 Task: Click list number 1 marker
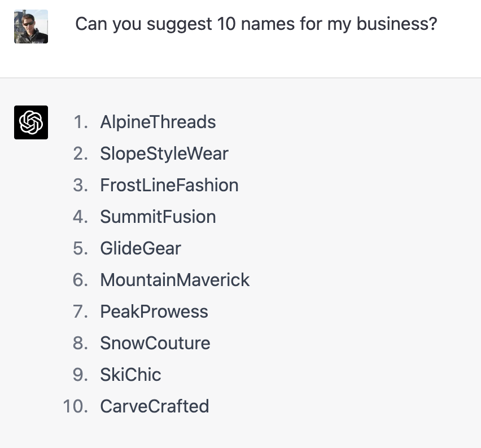pyautogui.click(x=81, y=122)
